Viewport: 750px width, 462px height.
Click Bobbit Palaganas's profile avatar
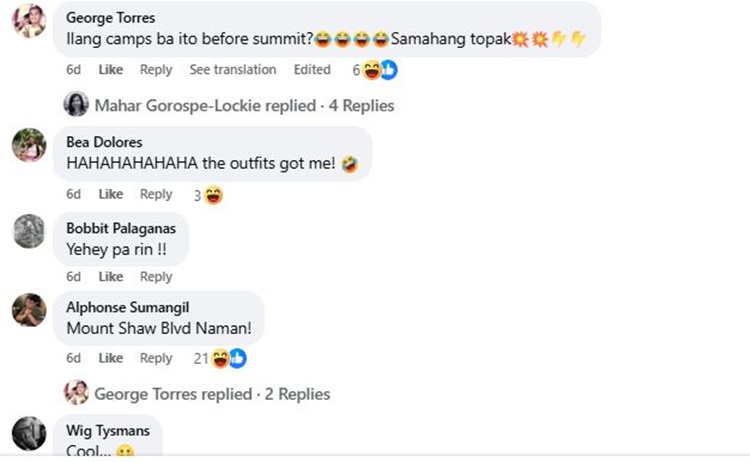29,232
